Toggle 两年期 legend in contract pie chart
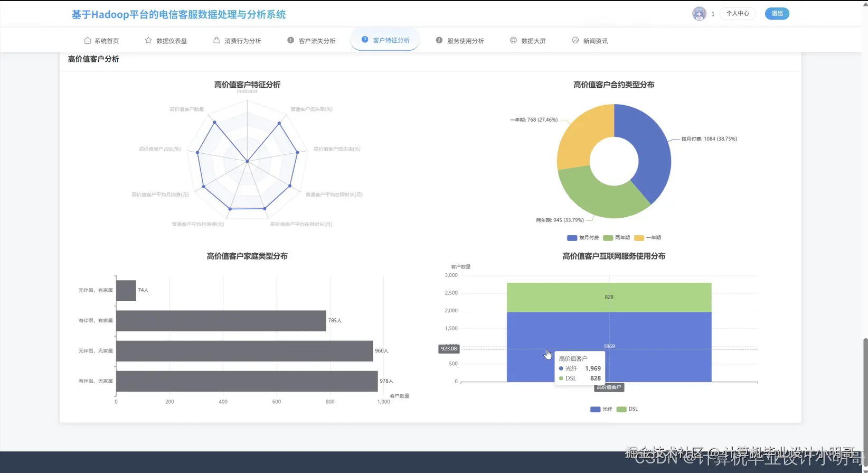 tap(617, 238)
